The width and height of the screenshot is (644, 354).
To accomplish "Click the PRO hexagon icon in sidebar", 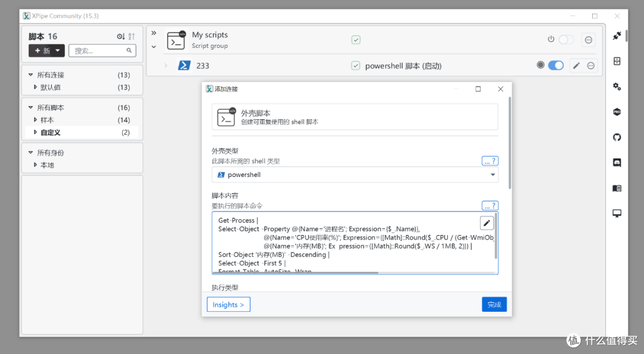I will 617,111.
